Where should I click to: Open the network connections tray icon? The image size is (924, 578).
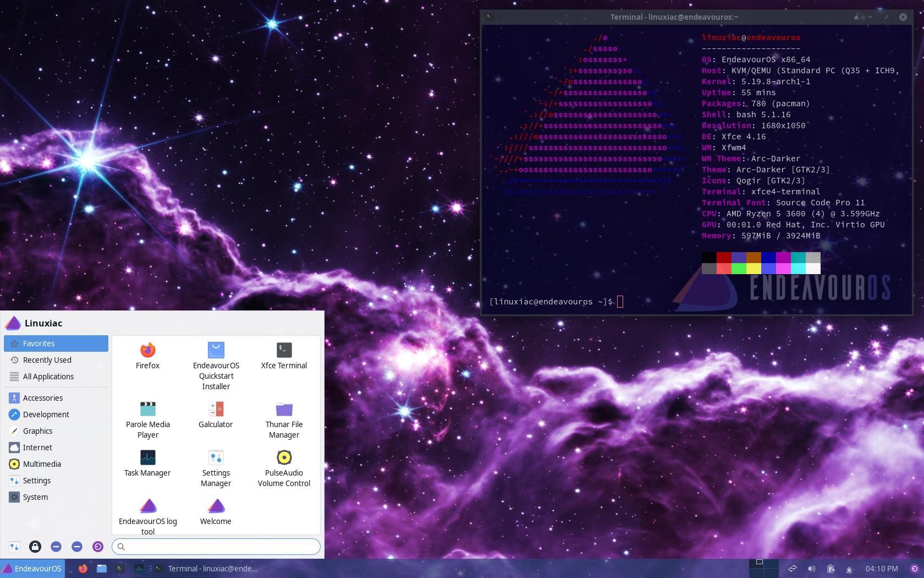[x=793, y=569]
